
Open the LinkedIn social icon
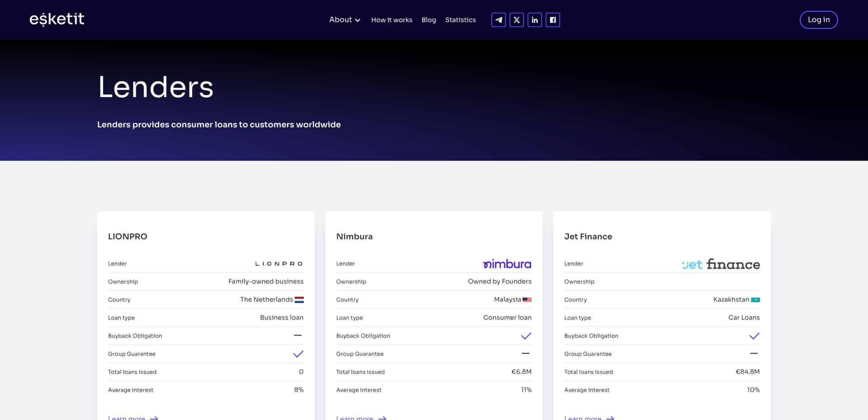pos(534,20)
